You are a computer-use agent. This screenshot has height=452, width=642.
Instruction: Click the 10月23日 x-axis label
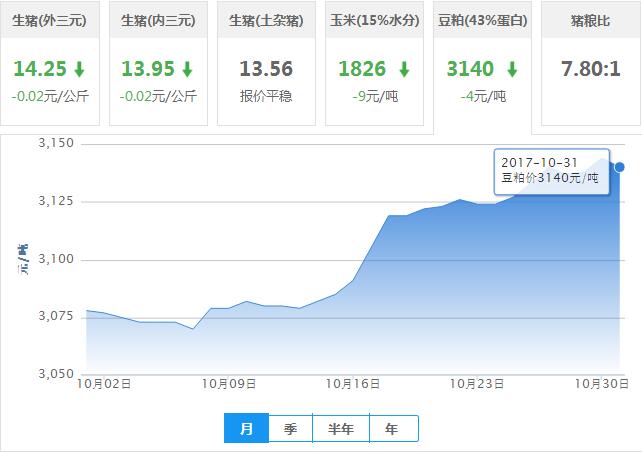[x=477, y=384]
